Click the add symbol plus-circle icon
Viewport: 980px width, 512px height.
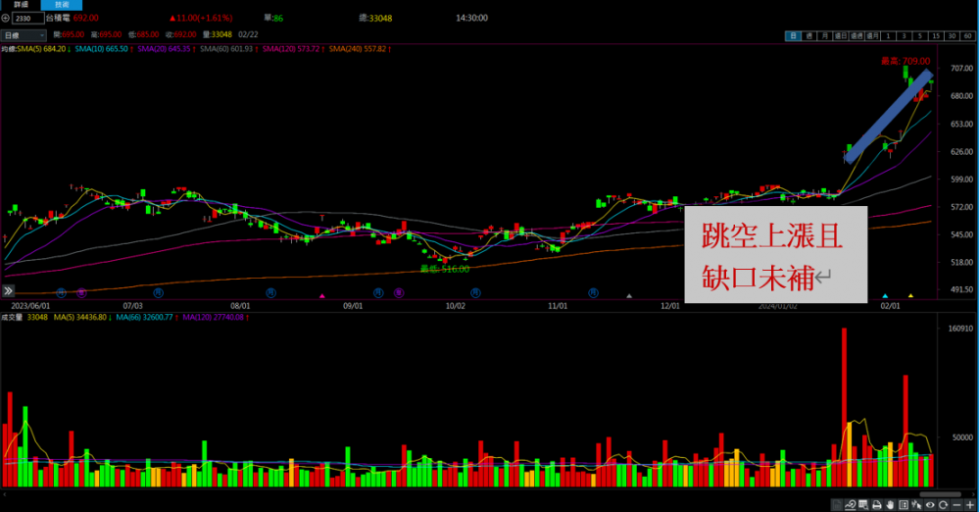6,18
